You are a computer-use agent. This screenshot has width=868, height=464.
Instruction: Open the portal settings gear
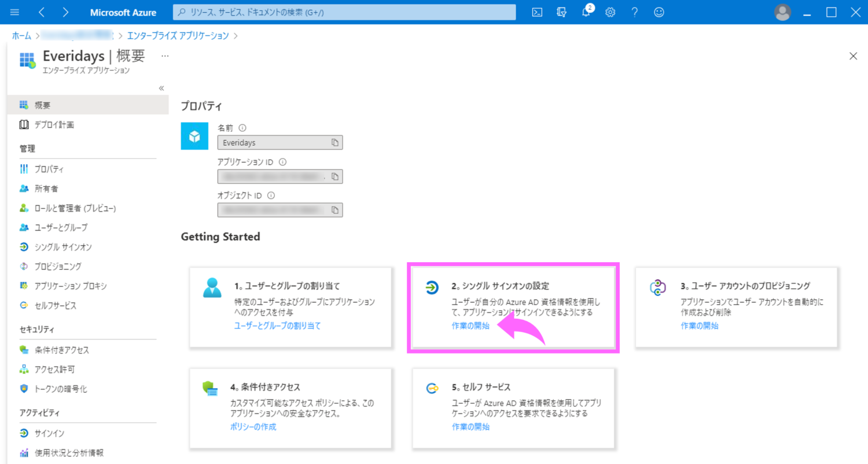610,12
